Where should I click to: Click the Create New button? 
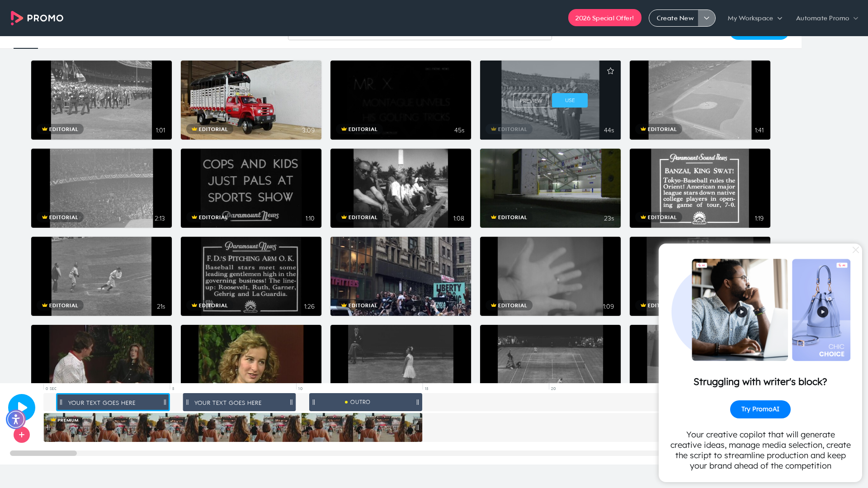pyautogui.click(x=675, y=18)
